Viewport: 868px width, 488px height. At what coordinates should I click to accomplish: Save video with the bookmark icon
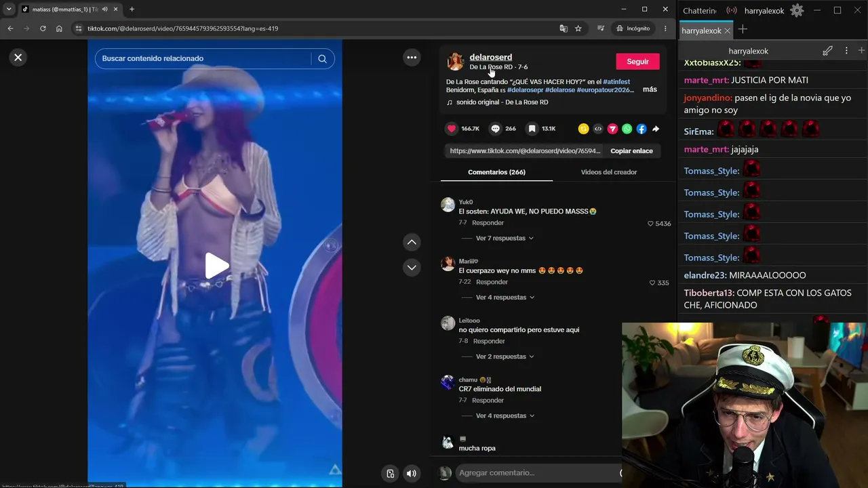(x=532, y=129)
